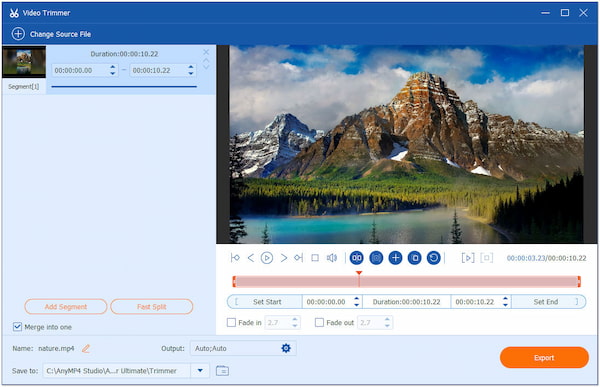Click the Split segment icon
Screen dimensions: 600x387
click(x=357, y=258)
